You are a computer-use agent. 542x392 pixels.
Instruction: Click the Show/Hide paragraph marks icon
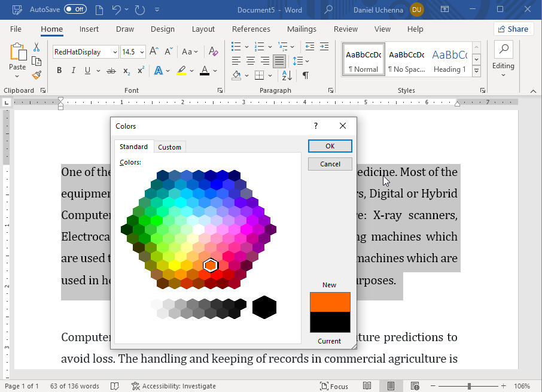[x=305, y=75]
